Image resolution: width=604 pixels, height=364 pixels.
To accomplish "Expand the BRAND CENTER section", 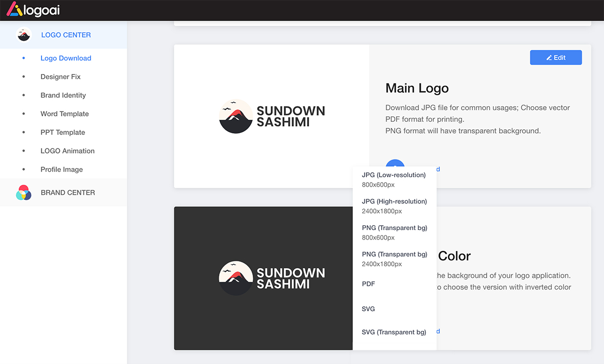I will 67,192.
